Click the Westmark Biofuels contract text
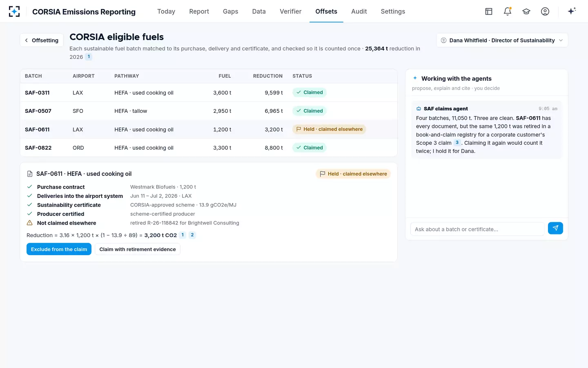Viewport: 588px width, 368px height. (163, 187)
